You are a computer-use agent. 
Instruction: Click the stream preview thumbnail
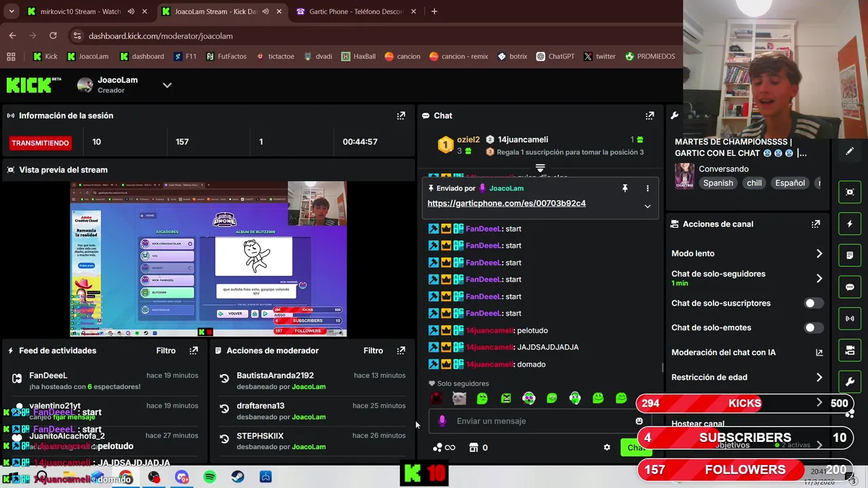[209, 259]
